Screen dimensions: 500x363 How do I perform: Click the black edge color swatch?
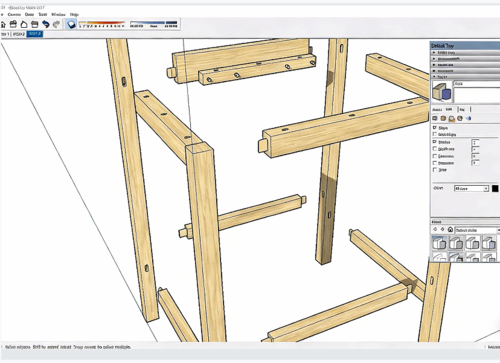point(495,189)
